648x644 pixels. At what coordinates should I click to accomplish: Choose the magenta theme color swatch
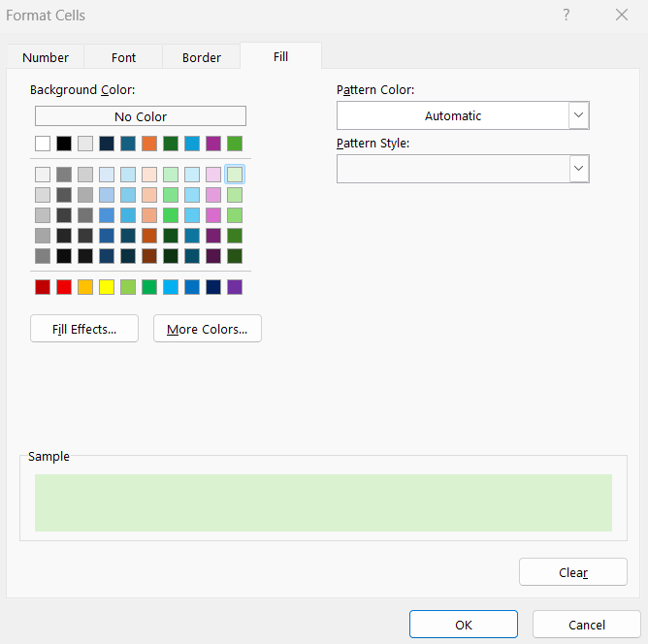(x=213, y=144)
